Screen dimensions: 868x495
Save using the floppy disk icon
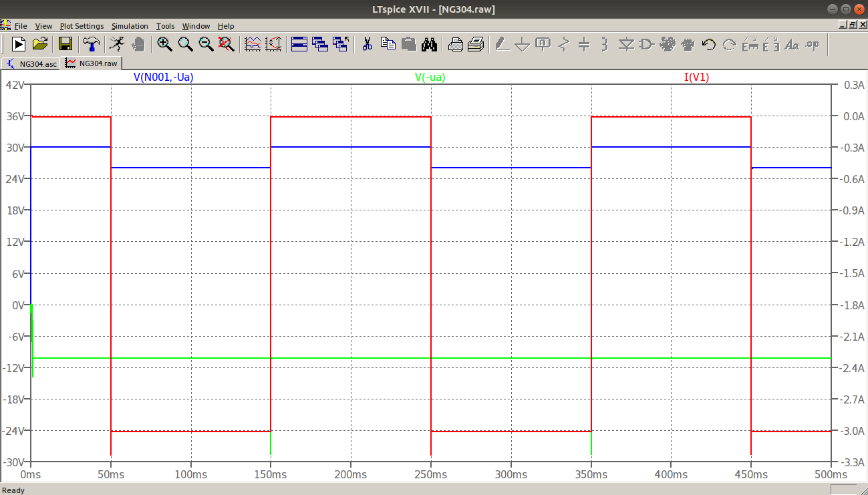coord(65,44)
